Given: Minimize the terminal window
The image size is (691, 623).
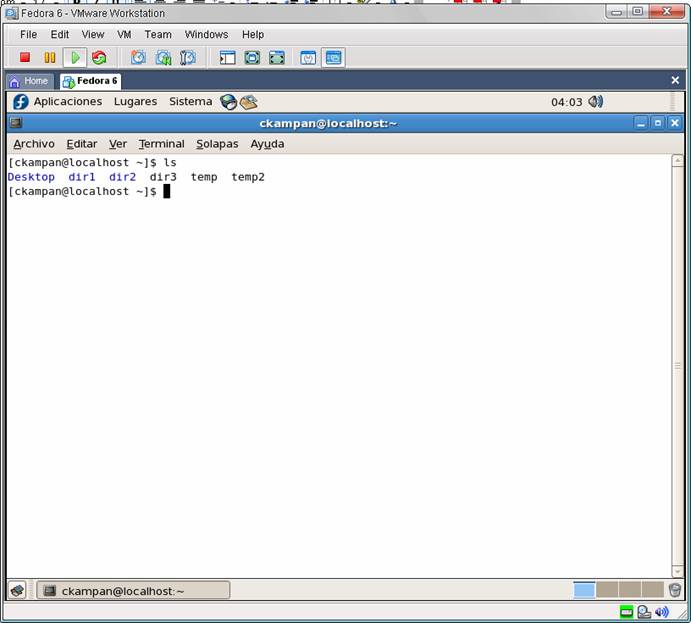Looking at the screenshot, I should [x=641, y=123].
